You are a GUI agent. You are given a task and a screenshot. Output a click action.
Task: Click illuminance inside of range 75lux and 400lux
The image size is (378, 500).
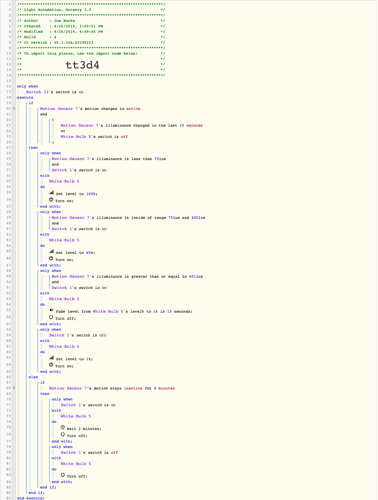click(128, 218)
